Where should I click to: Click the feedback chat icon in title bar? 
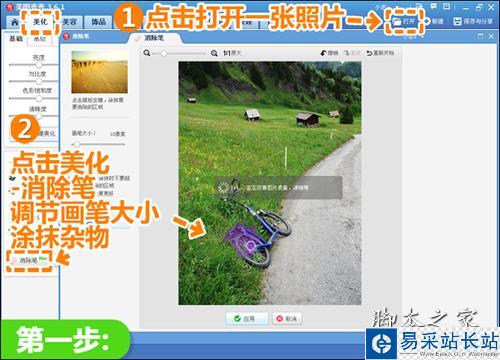[434, 6]
